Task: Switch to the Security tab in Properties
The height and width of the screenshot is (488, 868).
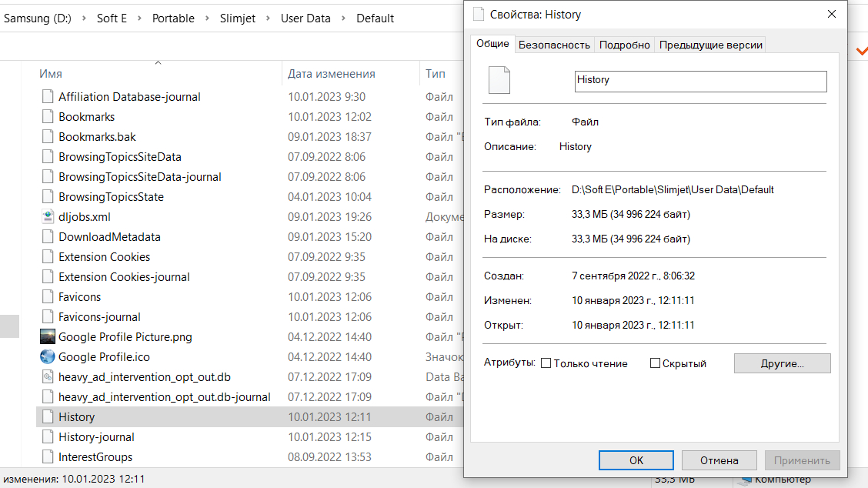Action: [554, 45]
